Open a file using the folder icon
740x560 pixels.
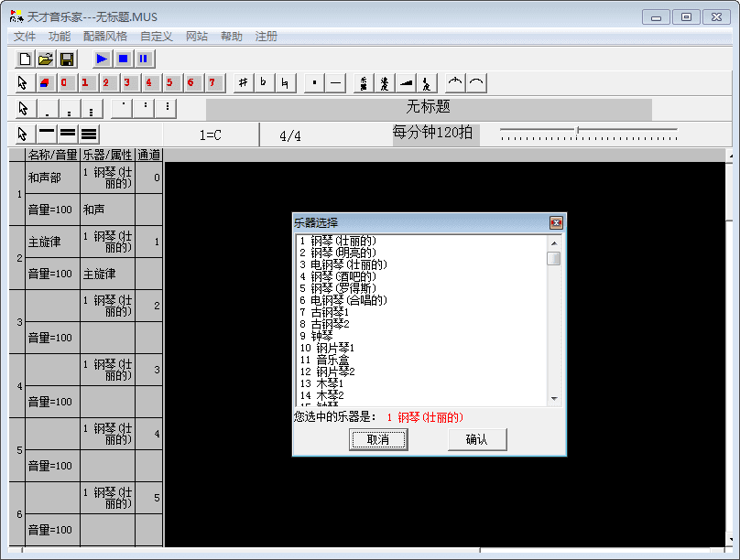(46, 59)
